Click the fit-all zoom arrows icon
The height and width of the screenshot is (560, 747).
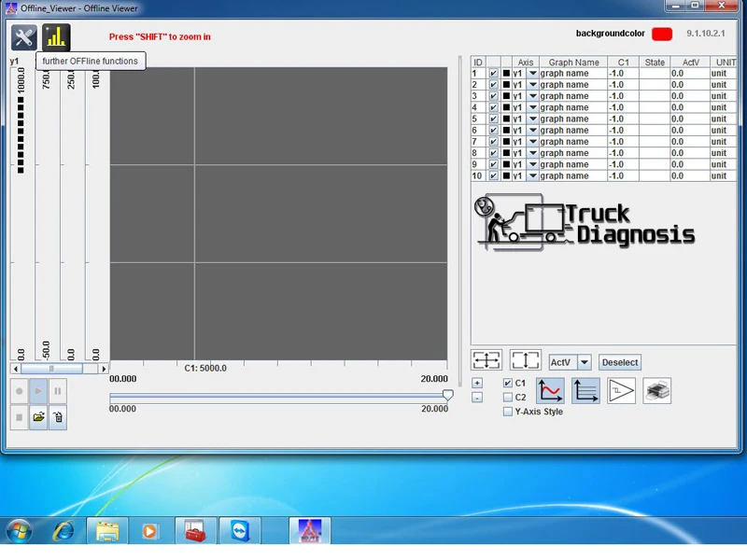(x=486, y=360)
